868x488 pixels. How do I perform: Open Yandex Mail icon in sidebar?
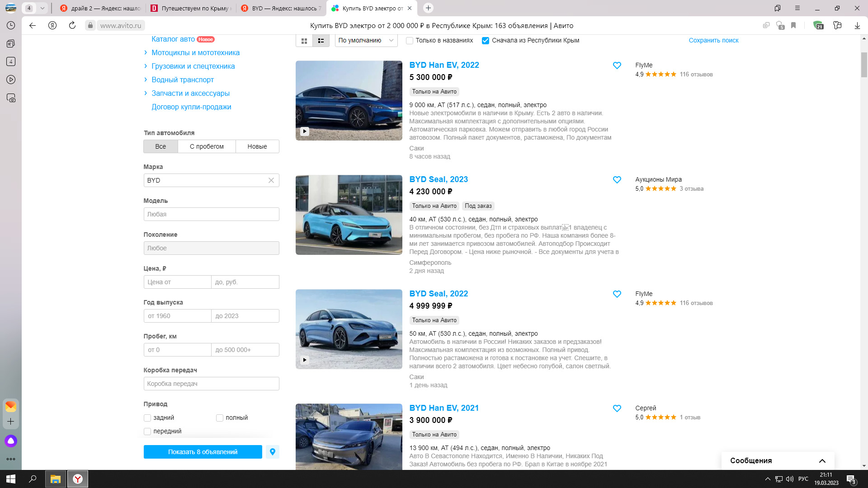(11, 406)
